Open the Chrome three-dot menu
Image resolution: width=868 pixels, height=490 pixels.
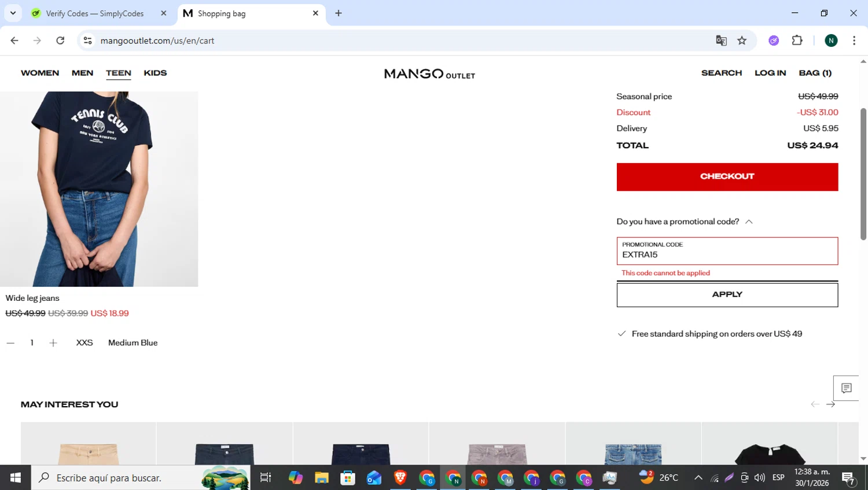coord(854,40)
